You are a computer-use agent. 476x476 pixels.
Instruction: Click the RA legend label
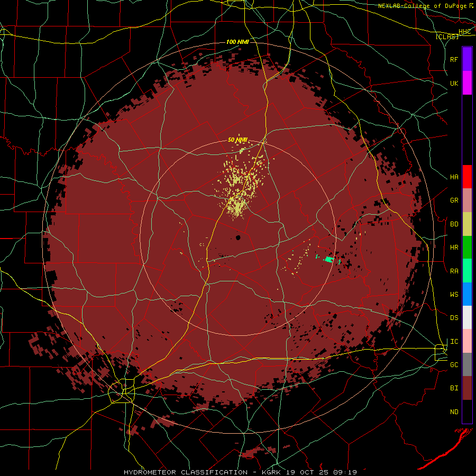pos(454,271)
